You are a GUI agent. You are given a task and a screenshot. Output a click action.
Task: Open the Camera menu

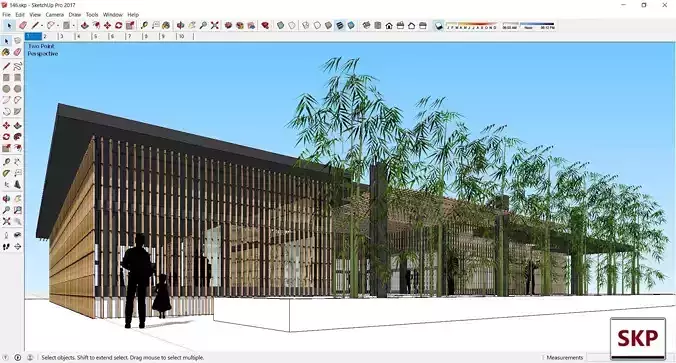[55, 14]
